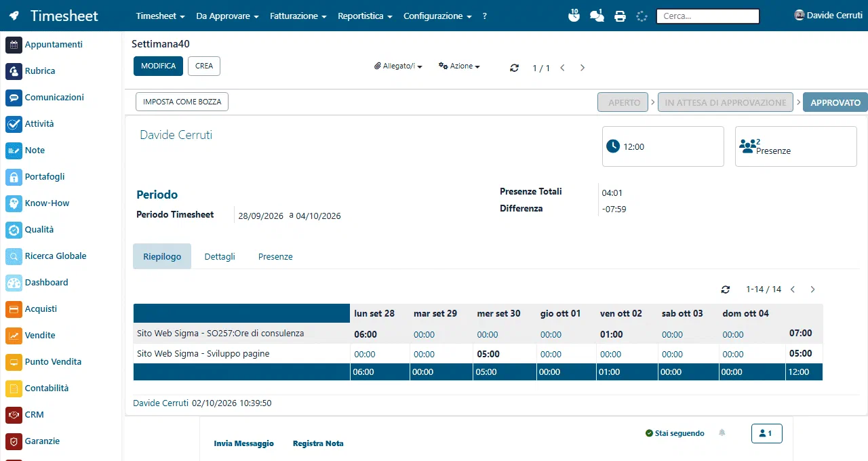Open the Configurazione dropdown menu
This screenshot has height=461, width=868.
[x=437, y=16]
